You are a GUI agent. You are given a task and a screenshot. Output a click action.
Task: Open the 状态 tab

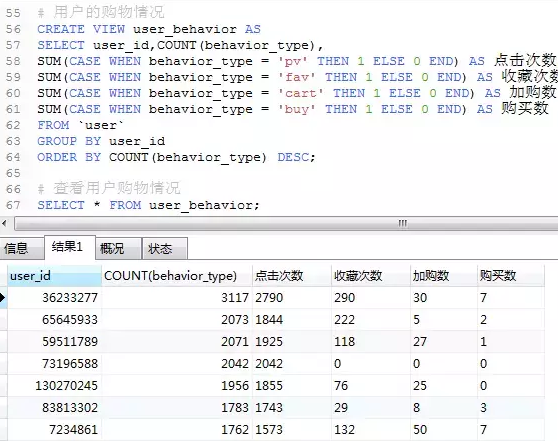click(164, 248)
